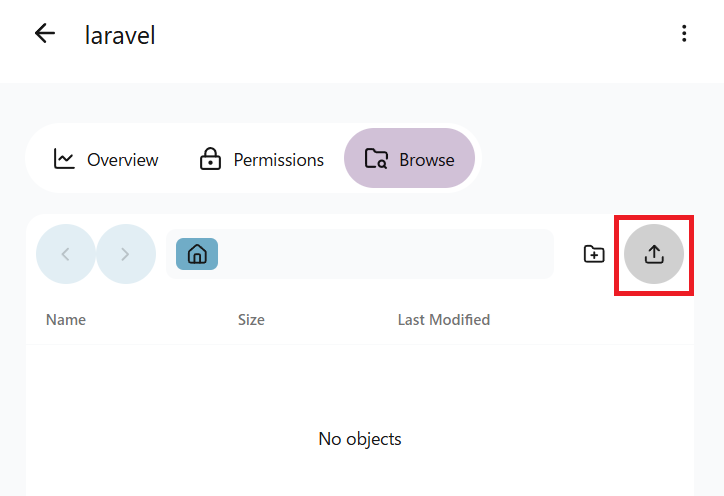
Task: Click the Overview chart line icon
Action: [64, 159]
